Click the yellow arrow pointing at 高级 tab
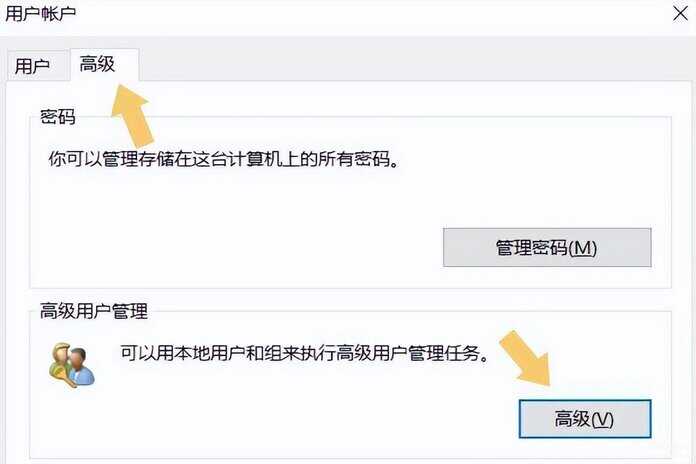Image resolution: width=696 pixels, height=464 pixels. pyautogui.click(x=132, y=115)
